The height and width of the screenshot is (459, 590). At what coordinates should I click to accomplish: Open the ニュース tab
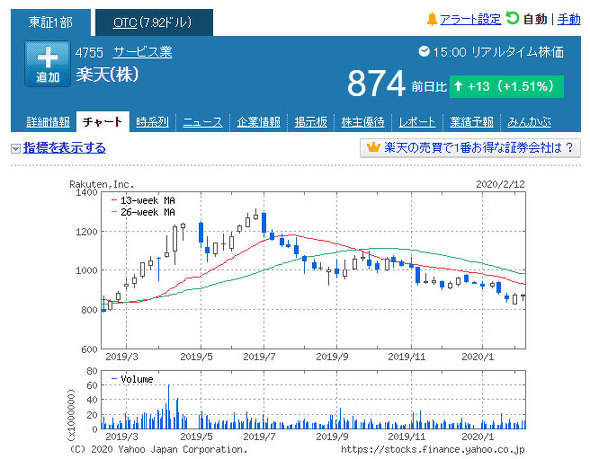click(202, 122)
